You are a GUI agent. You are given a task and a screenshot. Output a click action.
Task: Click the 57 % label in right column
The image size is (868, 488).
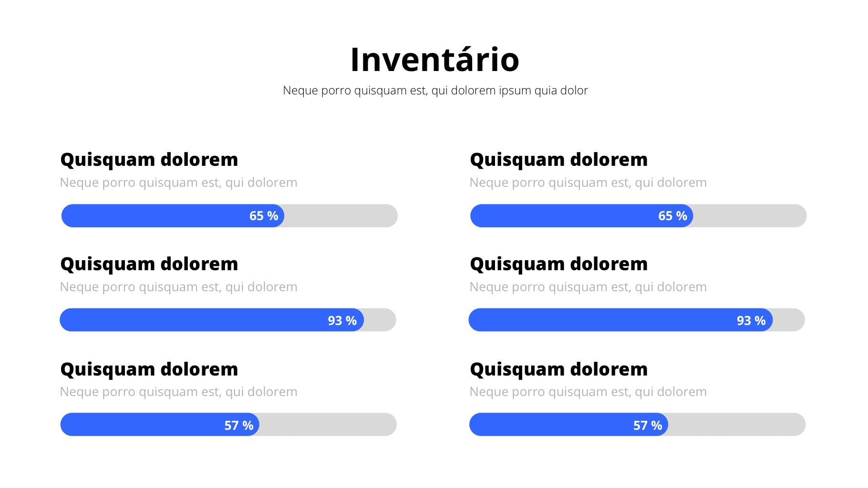(x=647, y=425)
